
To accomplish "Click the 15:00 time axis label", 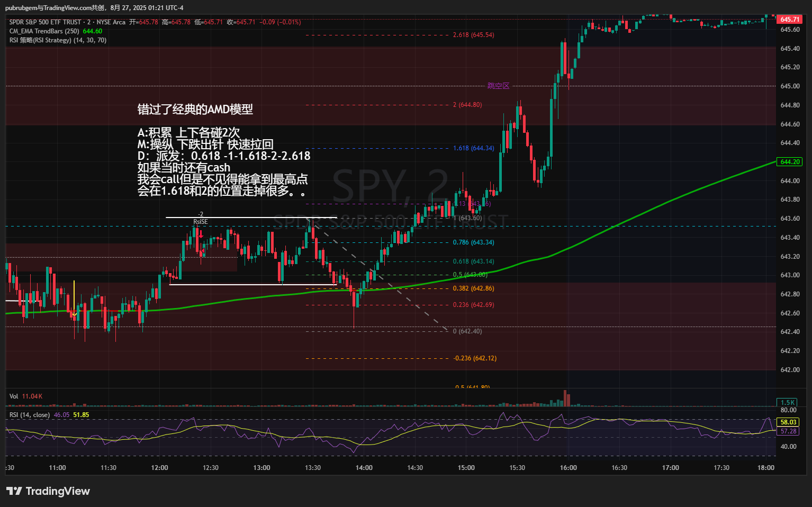I will tap(466, 468).
